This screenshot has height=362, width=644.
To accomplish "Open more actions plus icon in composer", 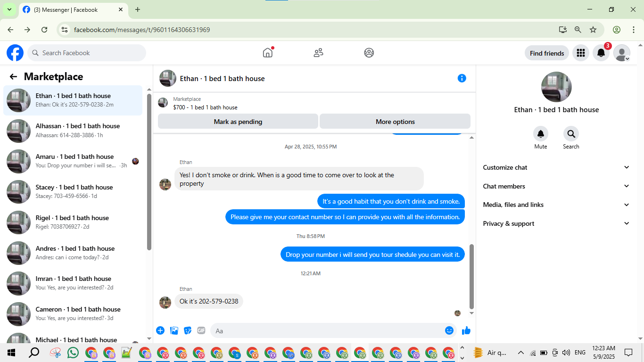I will (x=160, y=330).
